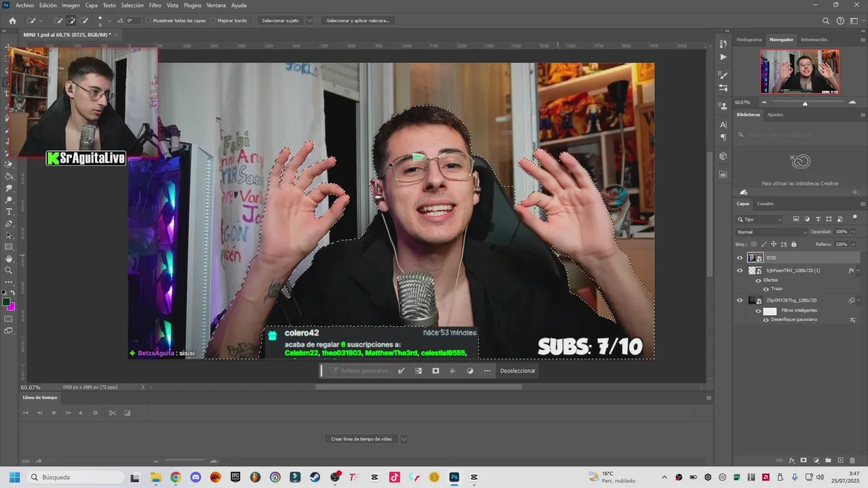Collapse smart filters on Z0yXMY2KThg layer
This screenshot has height=488, width=868.
(x=859, y=300)
